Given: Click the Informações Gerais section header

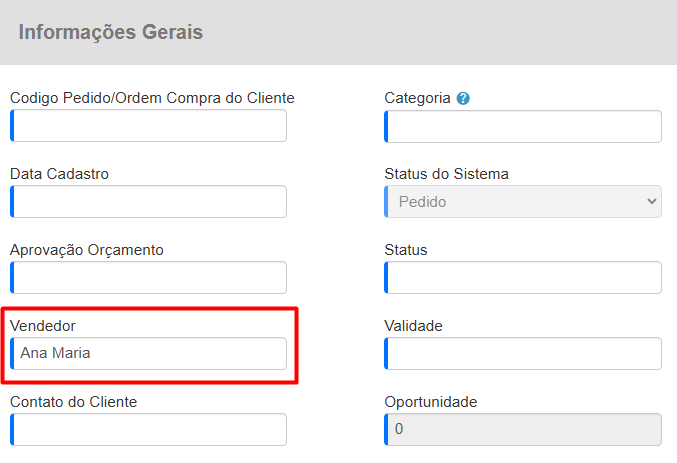Looking at the screenshot, I should [111, 32].
